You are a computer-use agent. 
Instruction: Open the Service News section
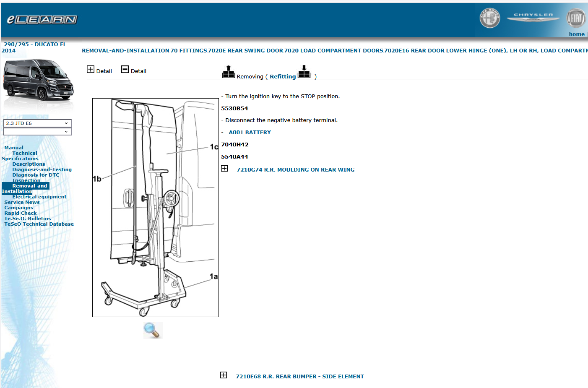(22, 202)
